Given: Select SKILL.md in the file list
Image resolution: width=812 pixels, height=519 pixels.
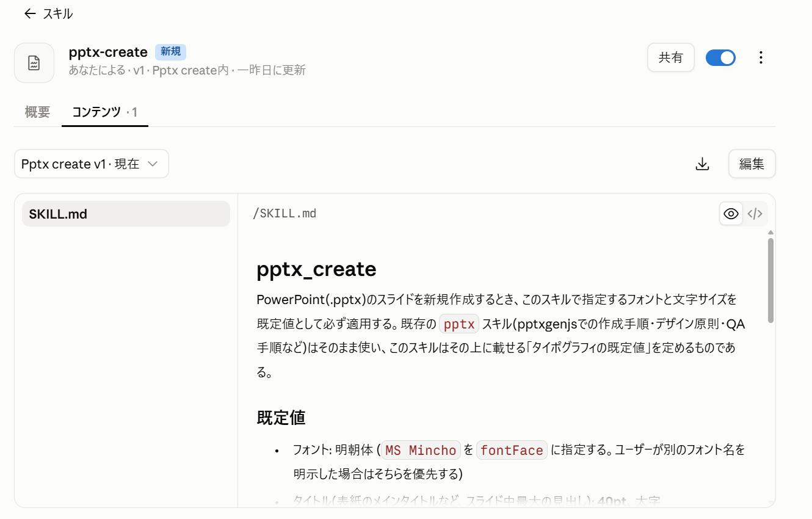Looking at the screenshot, I should tap(126, 214).
